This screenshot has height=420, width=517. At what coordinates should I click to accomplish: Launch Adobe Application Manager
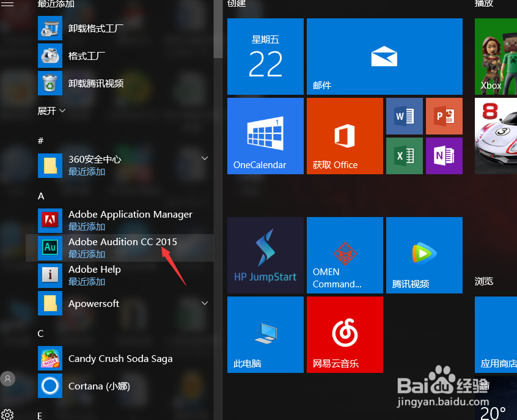pyautogui.click(x=119, y=220)
